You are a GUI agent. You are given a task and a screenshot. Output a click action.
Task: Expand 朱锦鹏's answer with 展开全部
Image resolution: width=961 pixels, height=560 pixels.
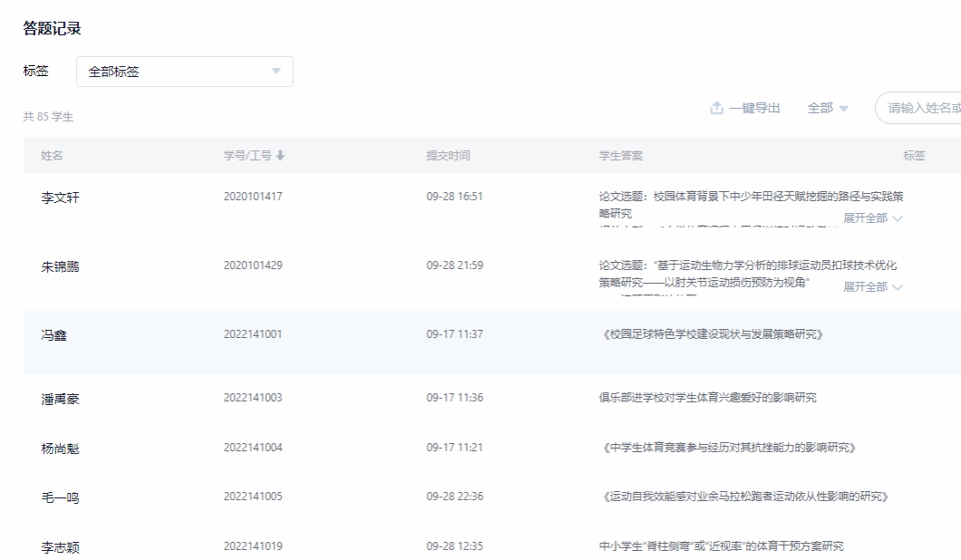pyautogui.click(x=872, y=287)
